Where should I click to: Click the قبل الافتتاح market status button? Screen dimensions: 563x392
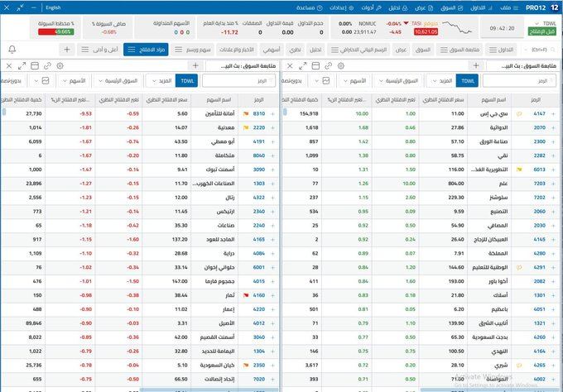coord(541,32)
